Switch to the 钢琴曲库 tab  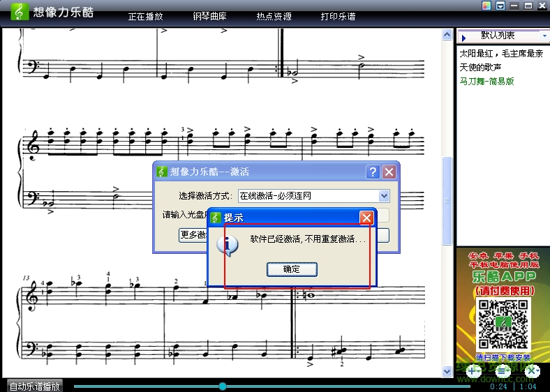pos(209,16)
